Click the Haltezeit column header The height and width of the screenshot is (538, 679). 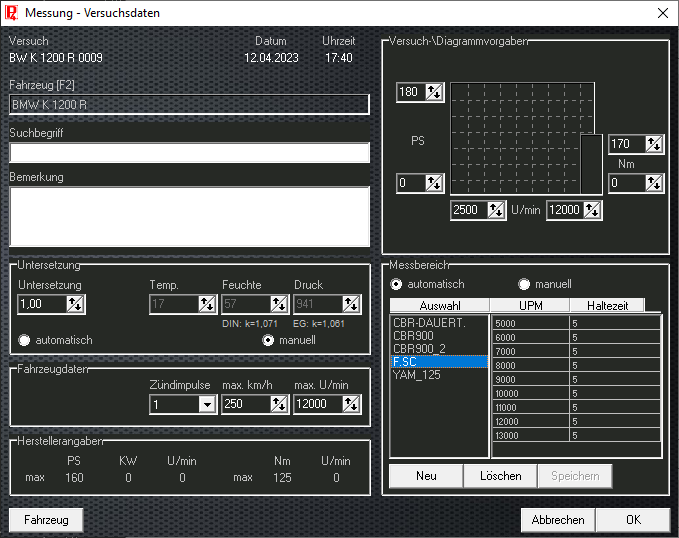(607, 306)
